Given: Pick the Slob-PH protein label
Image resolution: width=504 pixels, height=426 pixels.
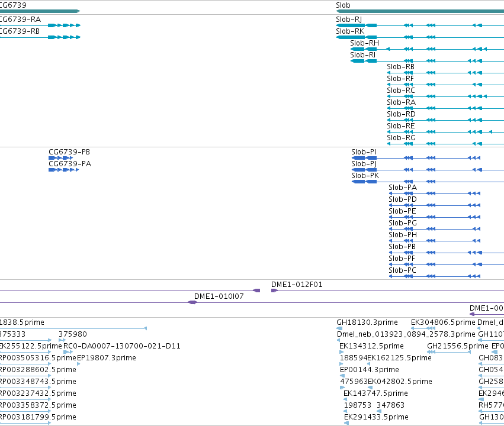Looking at the screenshot, I should (403, 235).
